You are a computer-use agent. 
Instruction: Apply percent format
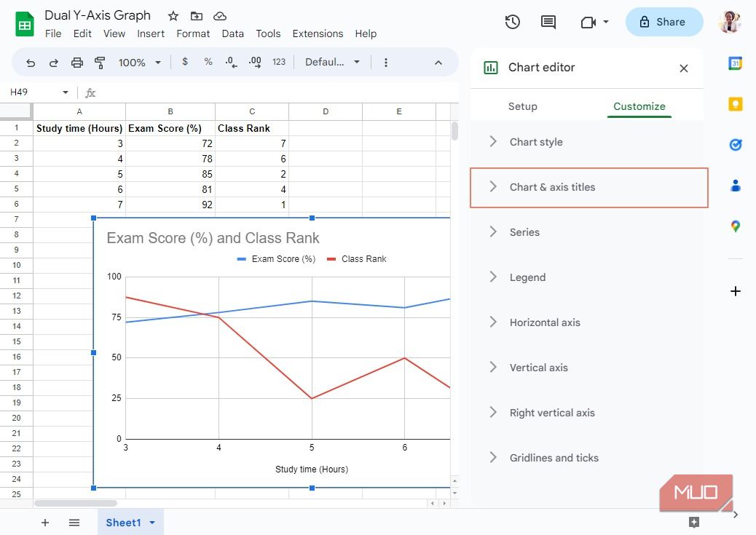208,62
